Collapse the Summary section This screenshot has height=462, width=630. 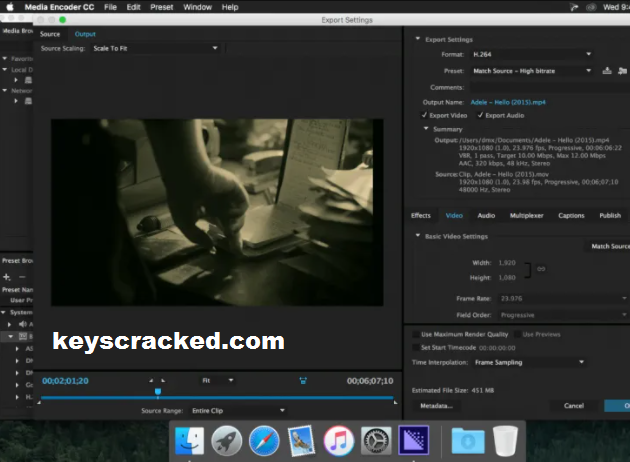[x=426, y=129]
